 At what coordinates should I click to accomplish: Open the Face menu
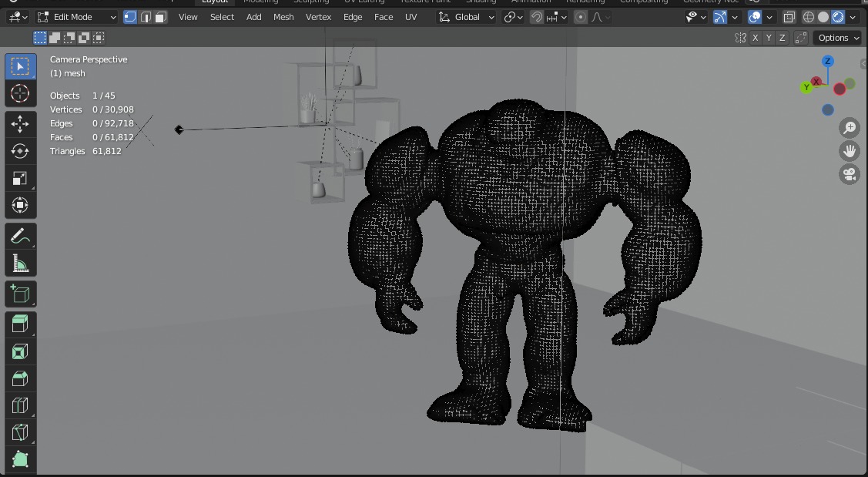(383, 17)
